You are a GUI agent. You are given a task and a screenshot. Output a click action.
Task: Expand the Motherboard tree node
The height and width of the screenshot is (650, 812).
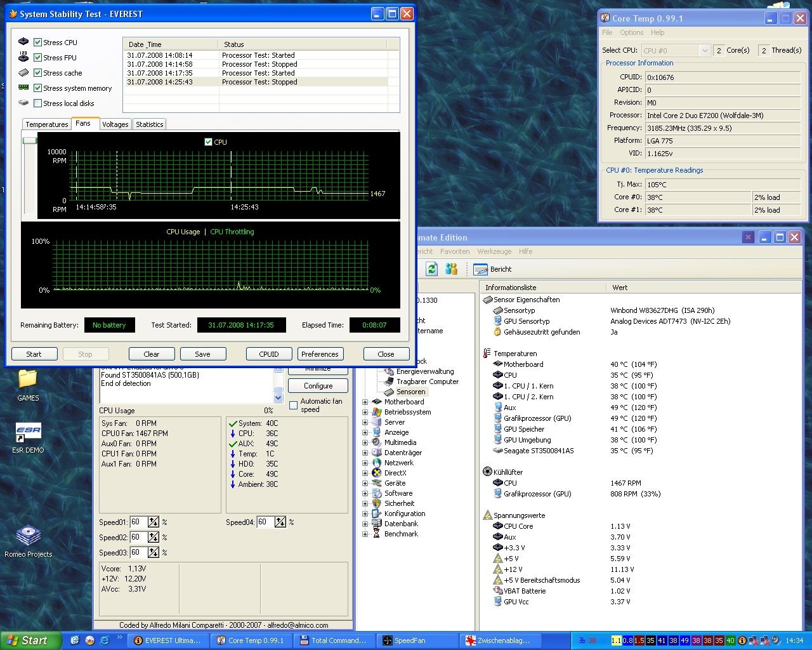(365, 402)
